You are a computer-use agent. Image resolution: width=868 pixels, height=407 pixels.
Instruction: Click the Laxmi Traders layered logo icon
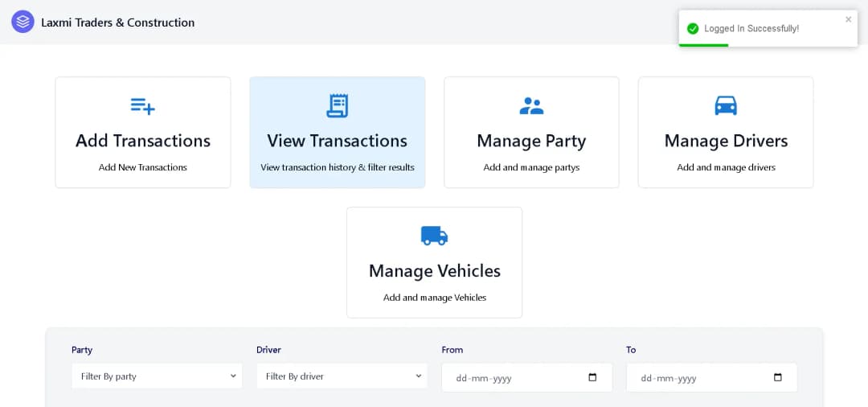click(x=23, y=22)
